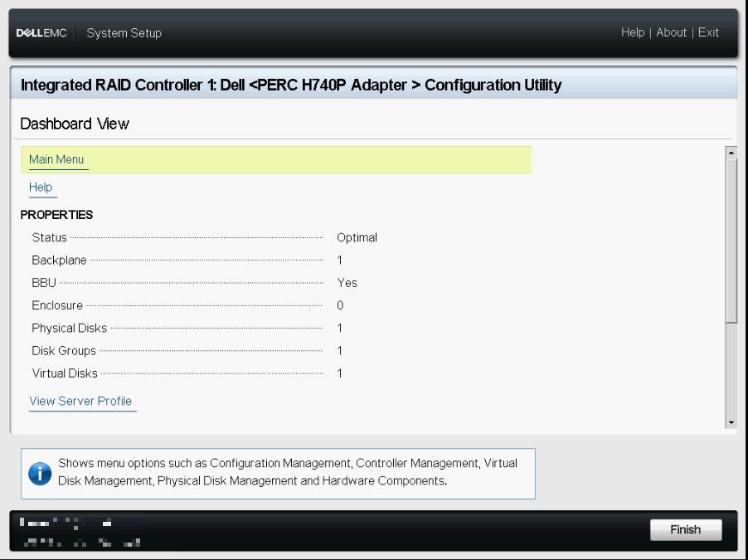Click the BBU property label

click(x=44, y=283)
